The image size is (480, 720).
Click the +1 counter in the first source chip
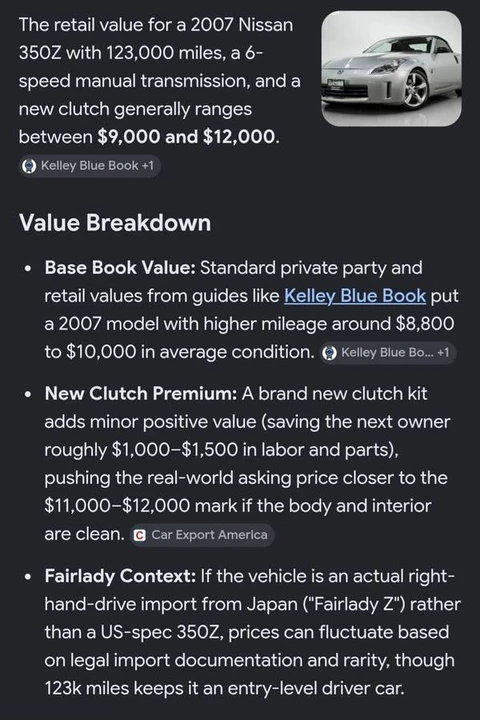[x=148, y=166]
